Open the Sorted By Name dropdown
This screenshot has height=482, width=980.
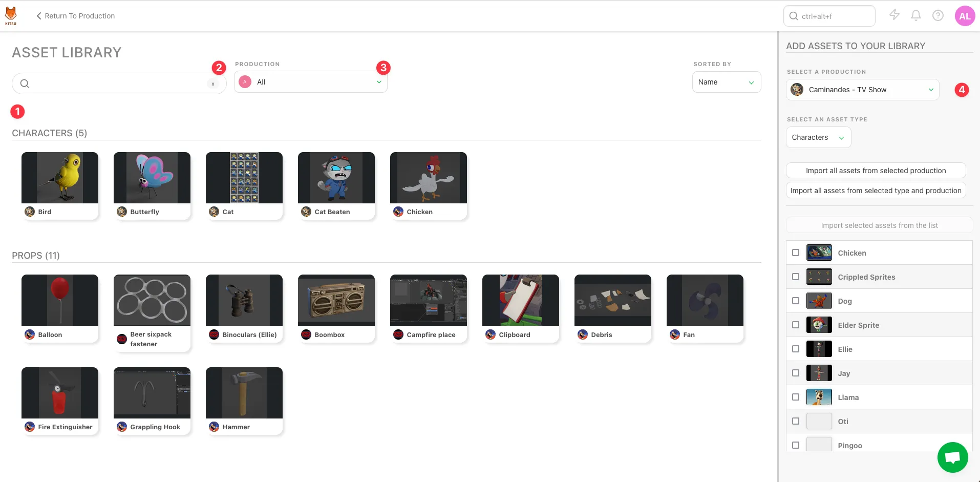727,82
